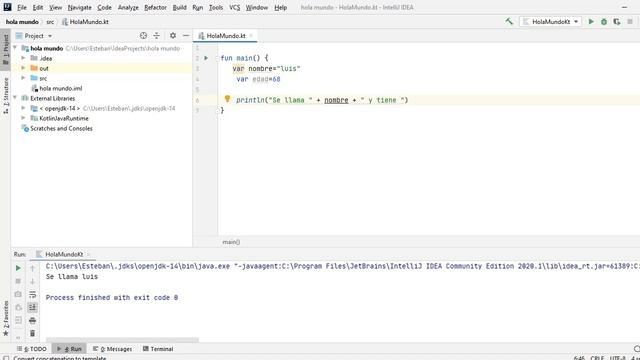Toggle the Structure side tab
Image resolution: width=640 pixels, height=360 pixels.
(x=5, y=96)
